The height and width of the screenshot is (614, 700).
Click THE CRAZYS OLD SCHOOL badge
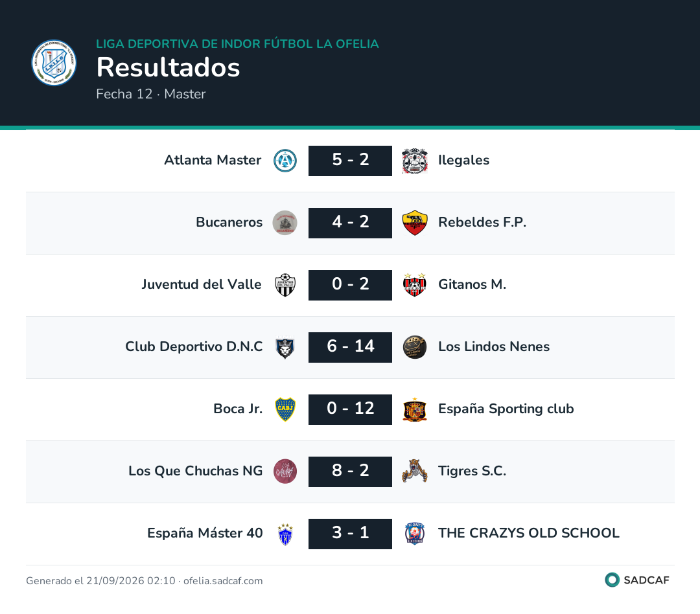415,534
